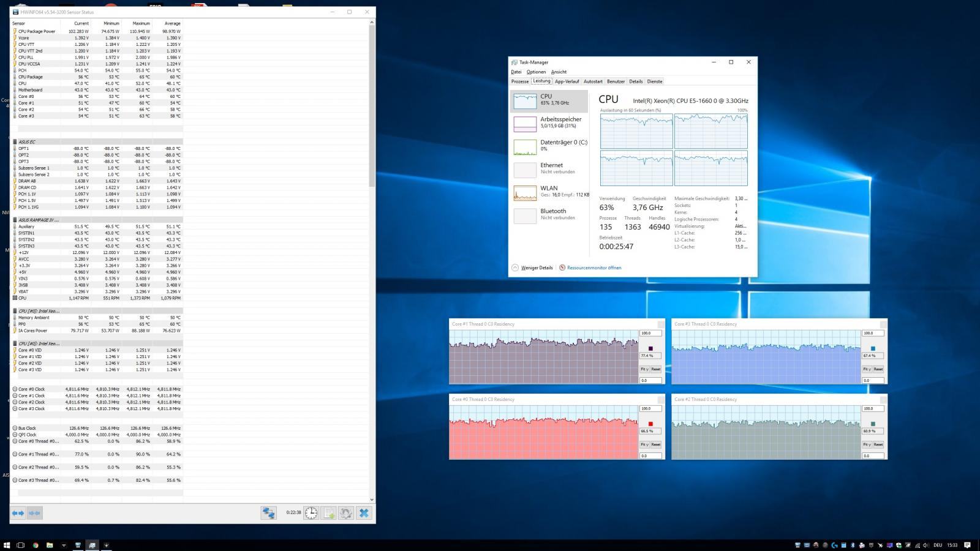Click the Ressourcenmonitor icon in Task Manager
The height and width of the screenshot is (551, 980).
pyautogui.click(x=562, y=268)
